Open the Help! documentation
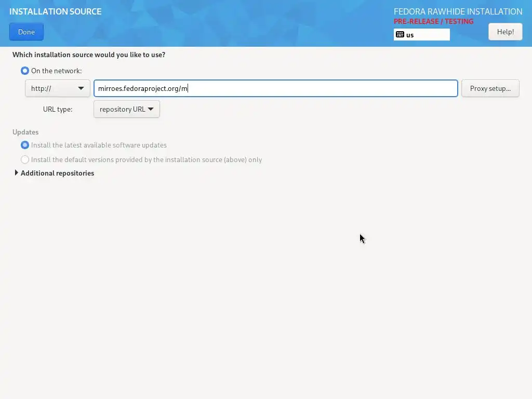The height and width of the screenshot is (399, 532). [x=505, y=32]
